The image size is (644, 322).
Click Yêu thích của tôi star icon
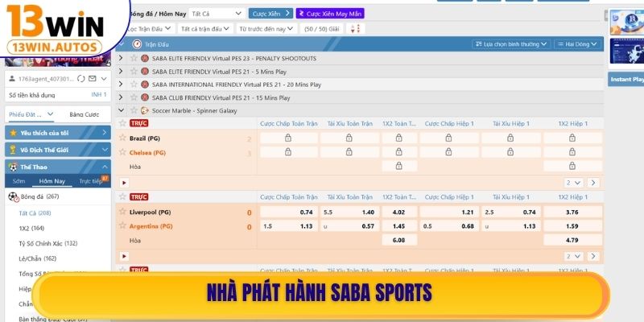tap(13, 133)
